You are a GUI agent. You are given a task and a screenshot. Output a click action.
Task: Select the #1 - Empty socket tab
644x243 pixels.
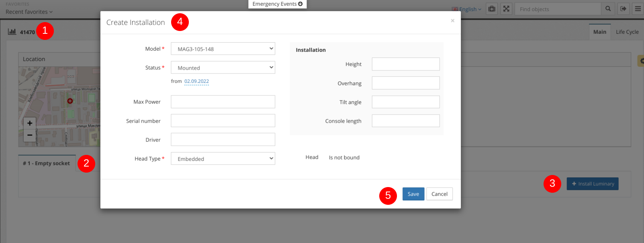(x=47, y=163)
